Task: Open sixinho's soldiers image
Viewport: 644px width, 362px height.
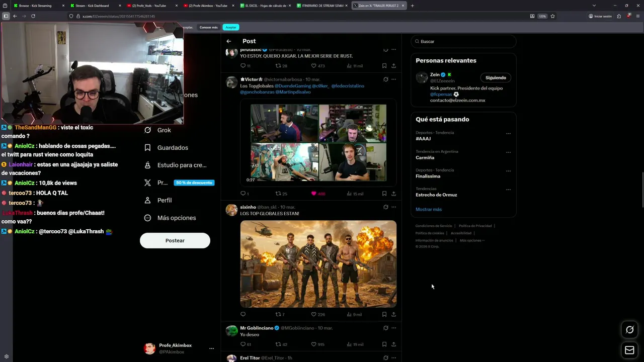Action: click(318, 263)
